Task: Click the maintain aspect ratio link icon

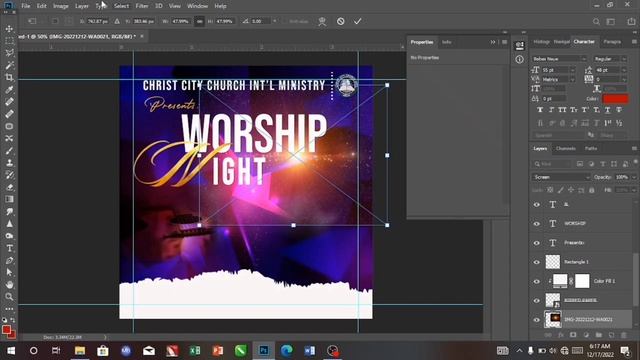Action: tap(199, 21)
